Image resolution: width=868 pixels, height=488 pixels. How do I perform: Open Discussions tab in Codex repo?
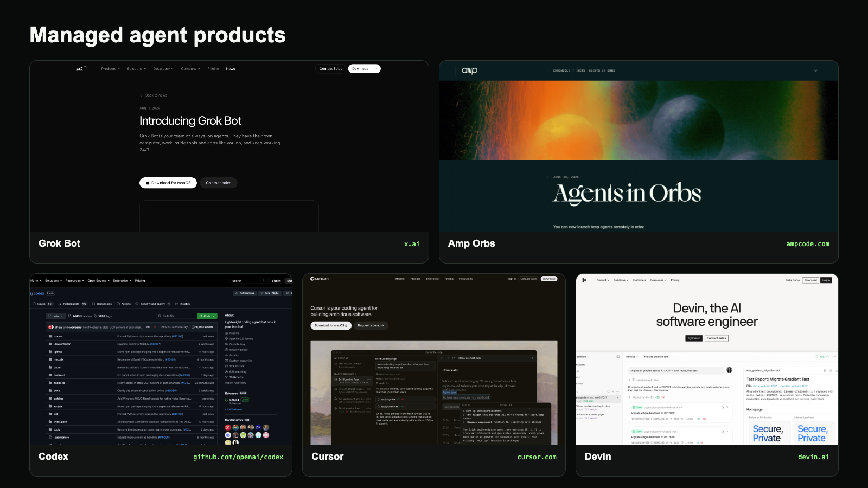(x=102, y=304)
